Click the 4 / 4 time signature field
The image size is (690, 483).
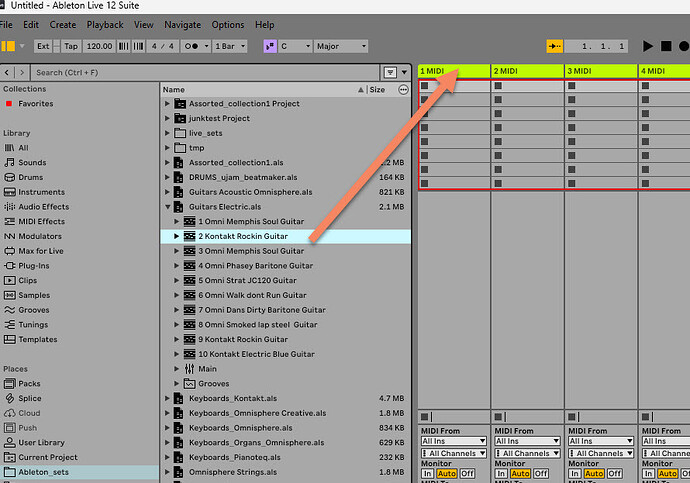pos(162,46)
